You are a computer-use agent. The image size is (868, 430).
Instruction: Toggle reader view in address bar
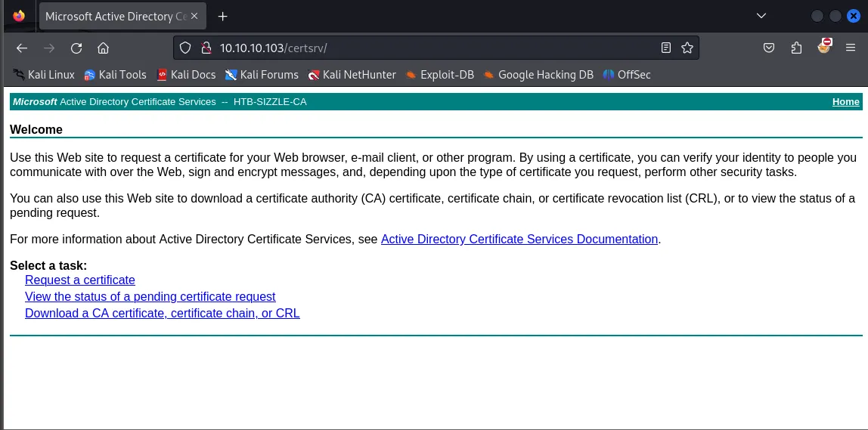(666, 48)
